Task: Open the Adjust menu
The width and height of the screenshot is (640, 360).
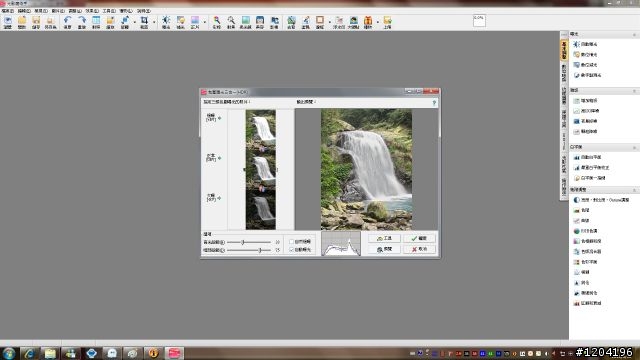Action: 75,11
